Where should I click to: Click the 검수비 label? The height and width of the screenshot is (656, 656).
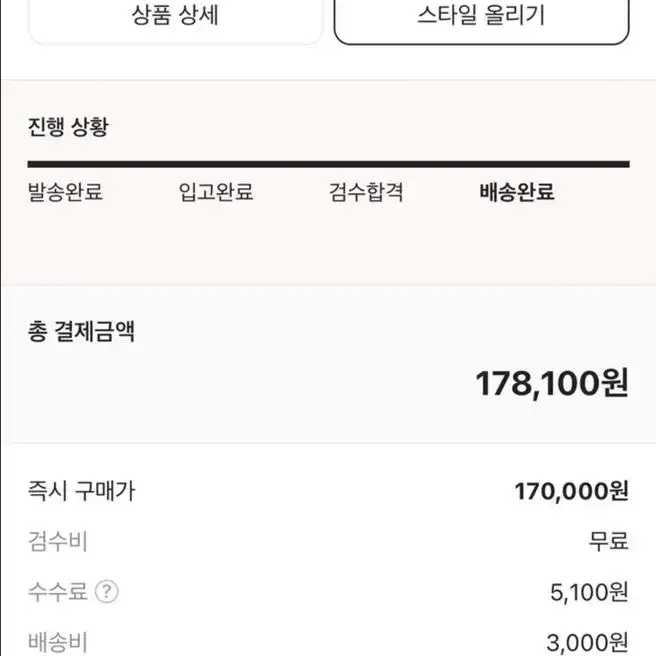[58, 541]
